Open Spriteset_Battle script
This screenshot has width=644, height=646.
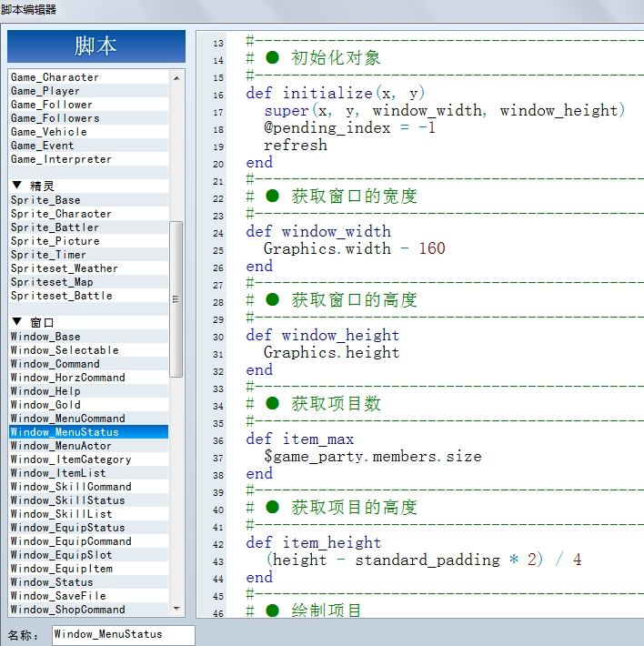(x=88, y=295)
